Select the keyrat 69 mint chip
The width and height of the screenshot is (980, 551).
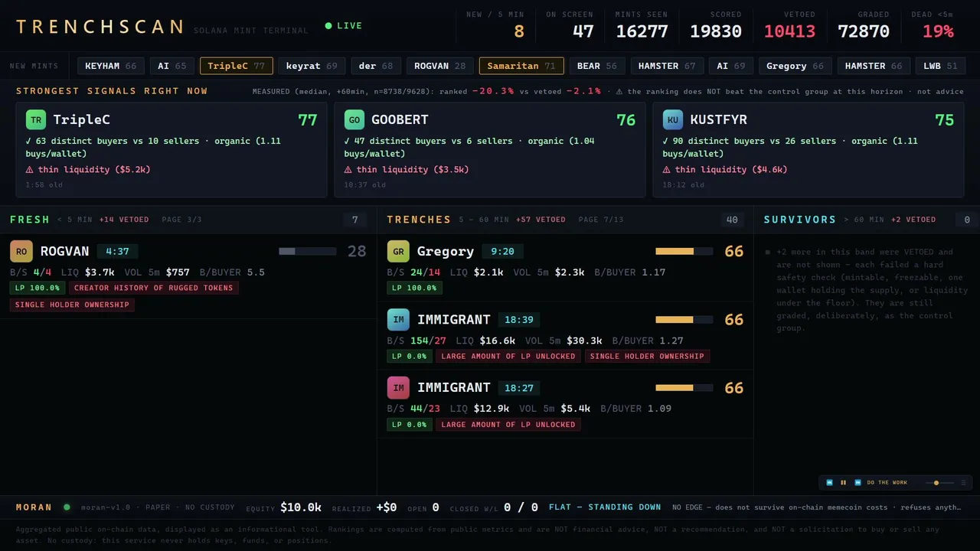coord(312,66)
